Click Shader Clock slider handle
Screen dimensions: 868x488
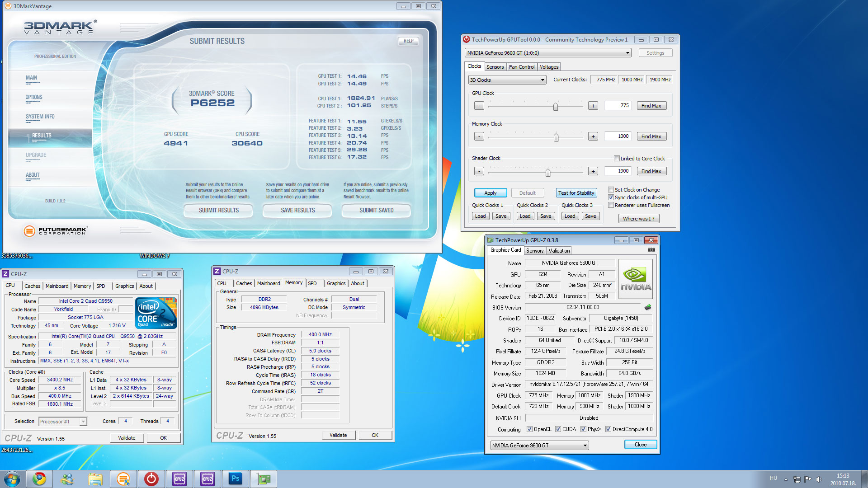point(548,173)
